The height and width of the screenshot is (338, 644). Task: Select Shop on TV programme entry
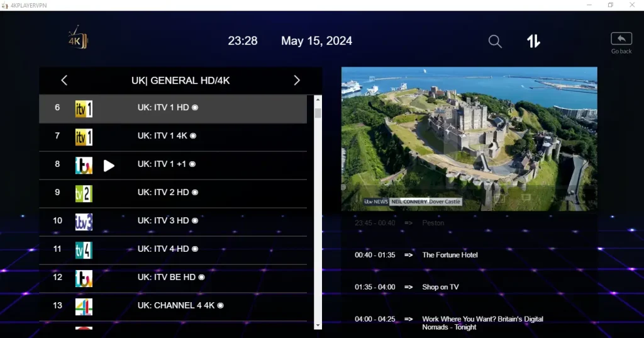click(x=440, y=287)
